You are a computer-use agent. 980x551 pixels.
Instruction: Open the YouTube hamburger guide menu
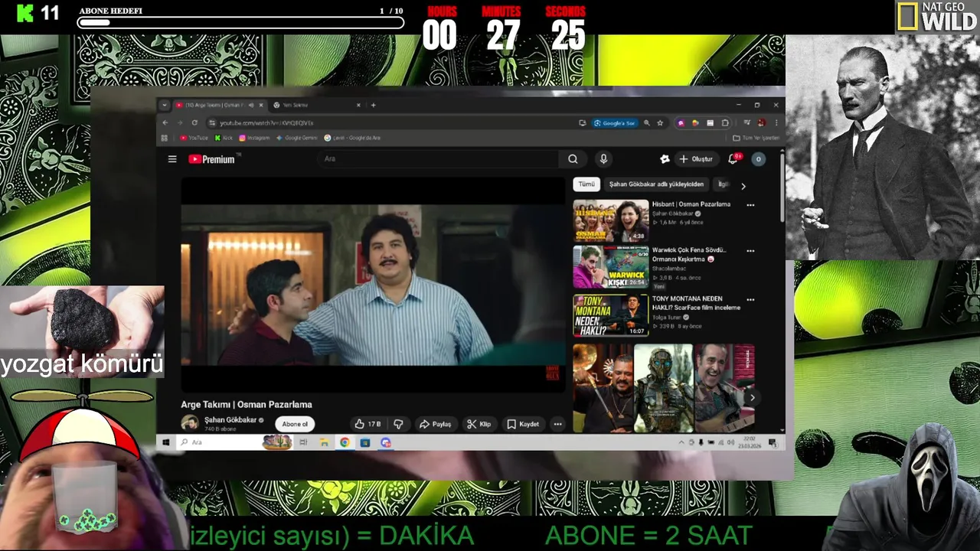pyautogui.click(x=172, y=159)
